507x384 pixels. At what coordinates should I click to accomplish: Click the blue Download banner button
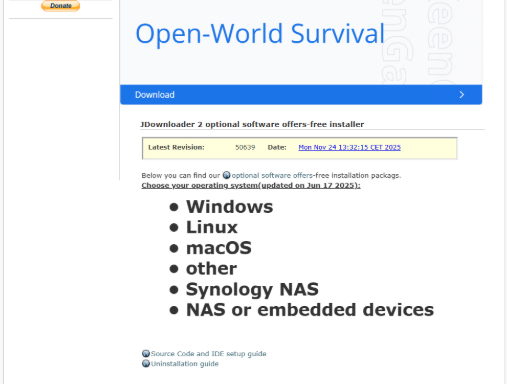pos(301,95)
